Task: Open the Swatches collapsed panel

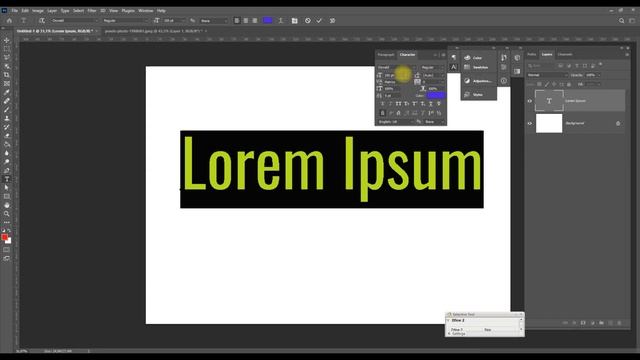Action: point(478,67)
